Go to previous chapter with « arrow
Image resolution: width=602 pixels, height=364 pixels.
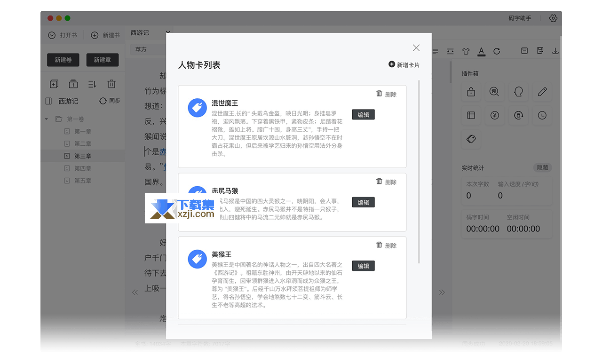pyautogui.click(x=135, y=292)
